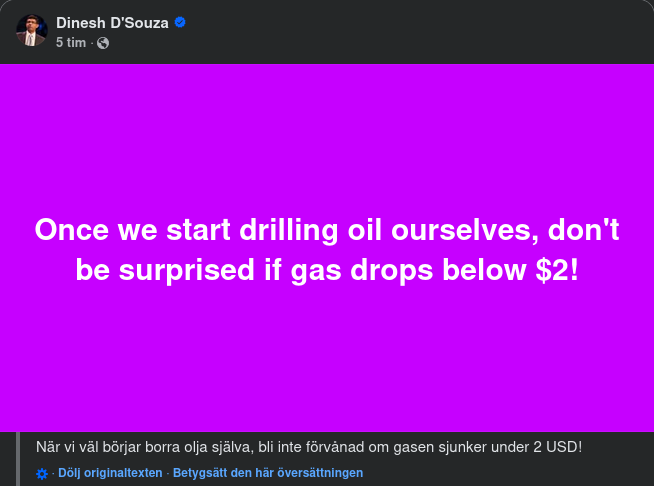Click the line "be surprised if gas drops below $2!"
654x486 pixels.
click(x=327, y=270)
